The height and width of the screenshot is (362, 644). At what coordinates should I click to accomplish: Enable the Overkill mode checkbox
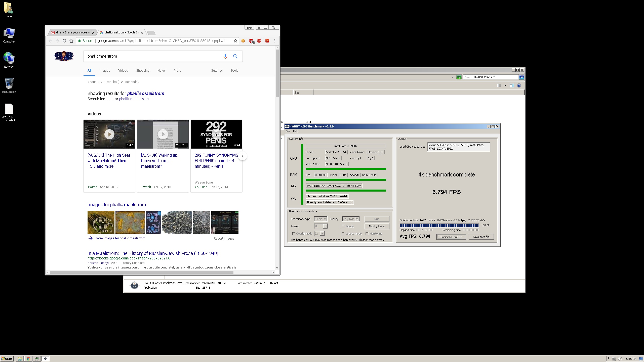tap(293, 234)
